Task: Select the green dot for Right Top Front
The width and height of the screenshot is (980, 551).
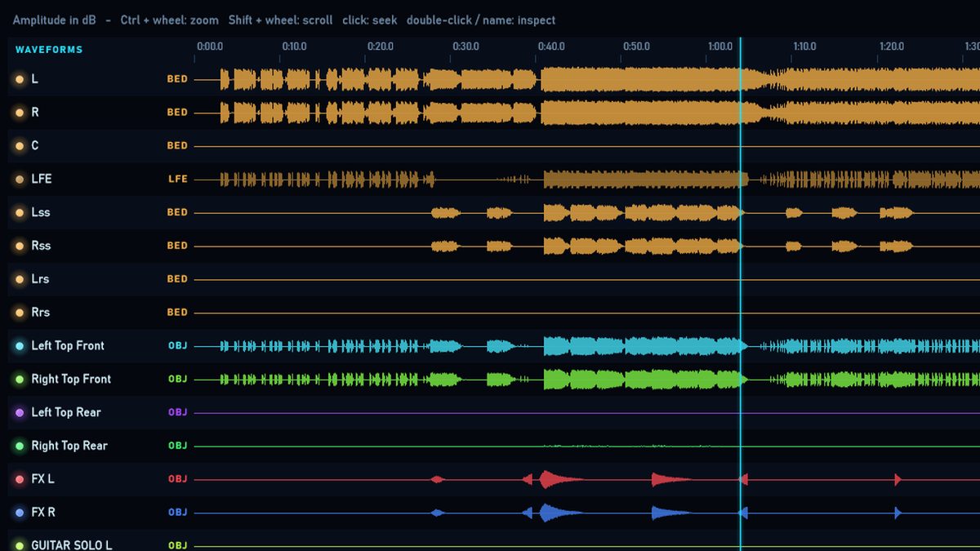Action: coord(20,380)
